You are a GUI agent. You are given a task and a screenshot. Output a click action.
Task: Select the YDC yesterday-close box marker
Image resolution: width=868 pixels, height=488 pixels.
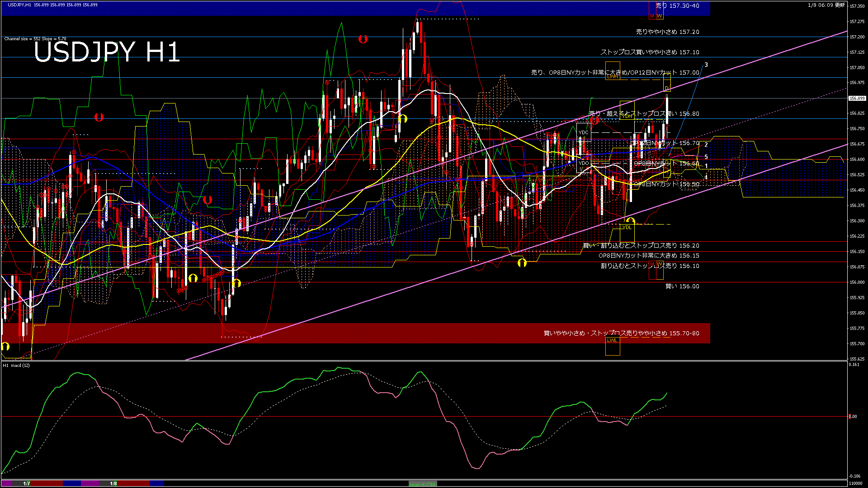click(x=583, y=132)
